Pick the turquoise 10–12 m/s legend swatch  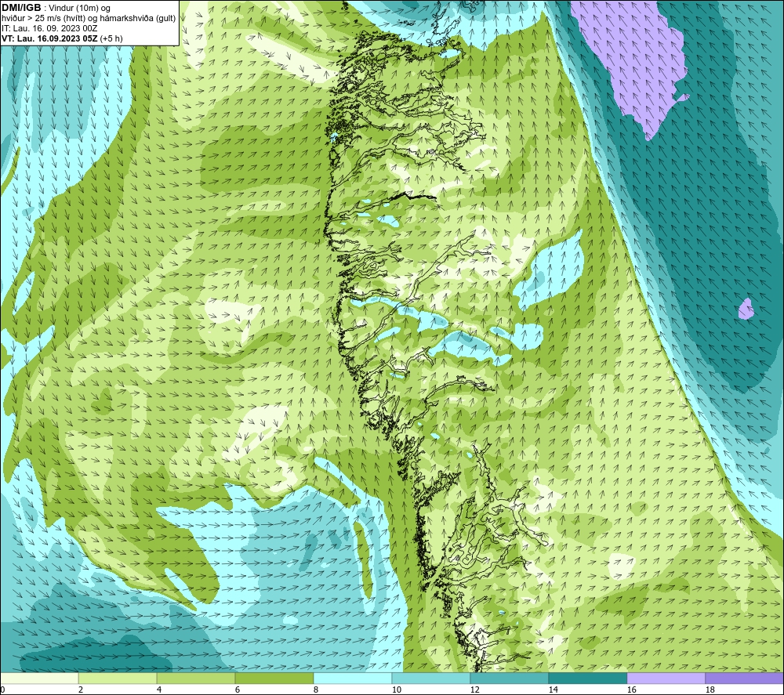(x=431, y=678)
